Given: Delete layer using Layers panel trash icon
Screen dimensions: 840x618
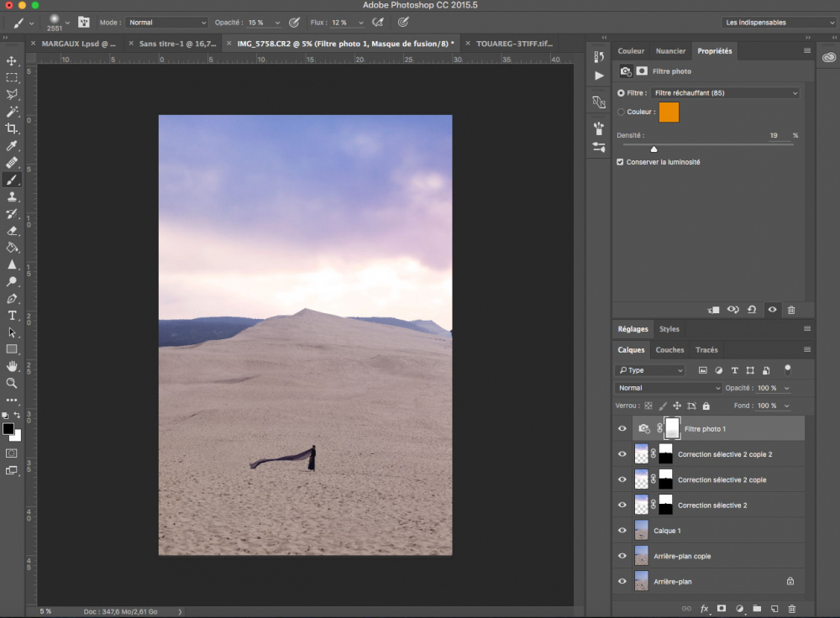Looking at the screenshot, I should click(791, 608).
